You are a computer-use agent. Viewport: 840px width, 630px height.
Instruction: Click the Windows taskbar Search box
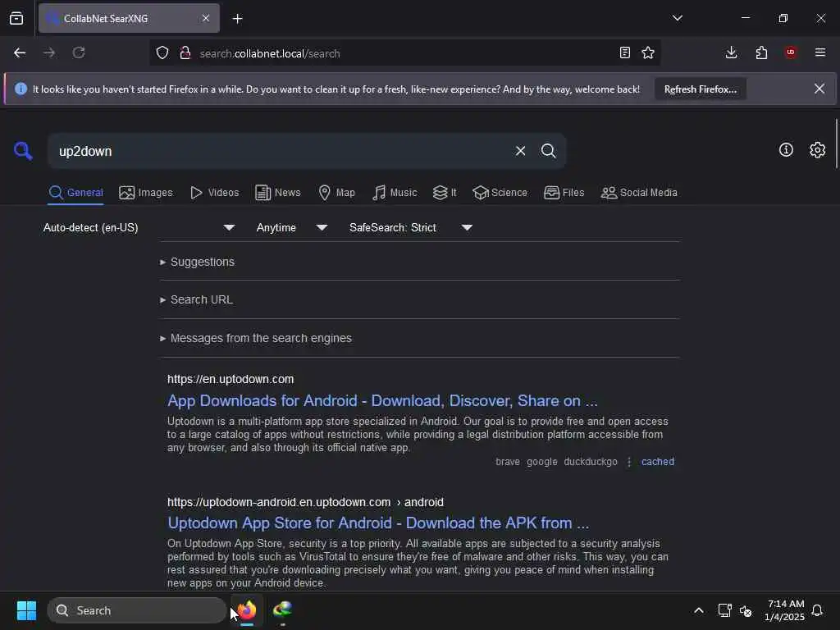(x=137, y=610)
